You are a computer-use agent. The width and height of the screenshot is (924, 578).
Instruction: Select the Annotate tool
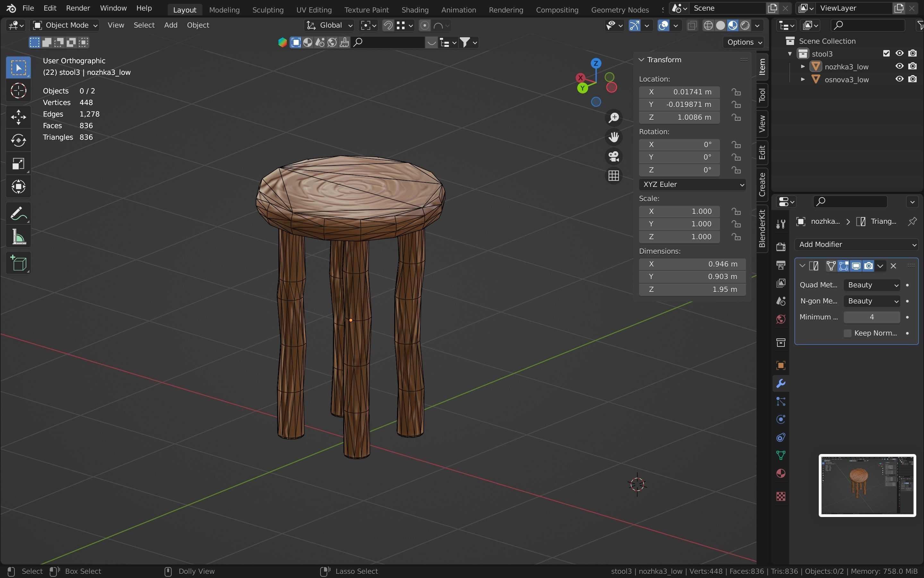(x=18, y=213)
